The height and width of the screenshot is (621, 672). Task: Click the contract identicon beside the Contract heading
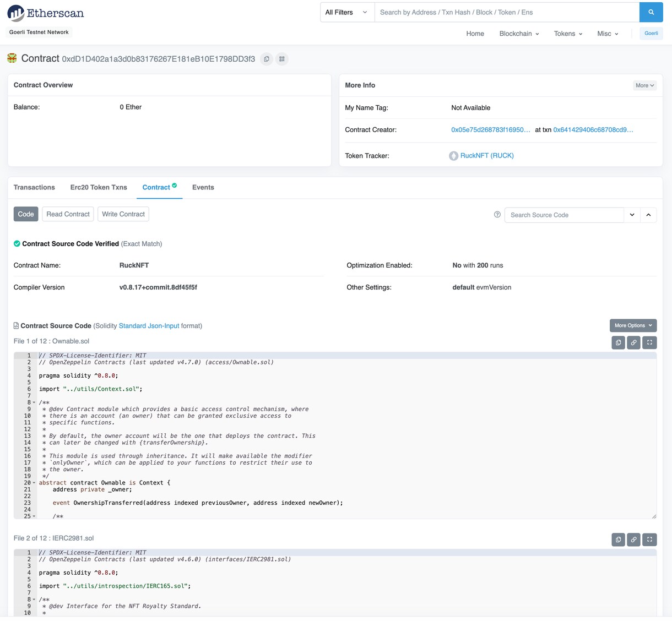coord(12,58)
